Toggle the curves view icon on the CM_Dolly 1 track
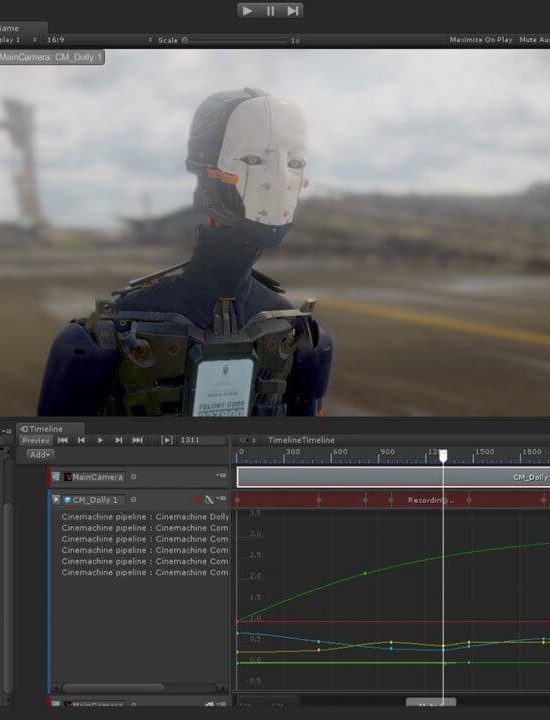550x720 pixels. click(209, 499)
